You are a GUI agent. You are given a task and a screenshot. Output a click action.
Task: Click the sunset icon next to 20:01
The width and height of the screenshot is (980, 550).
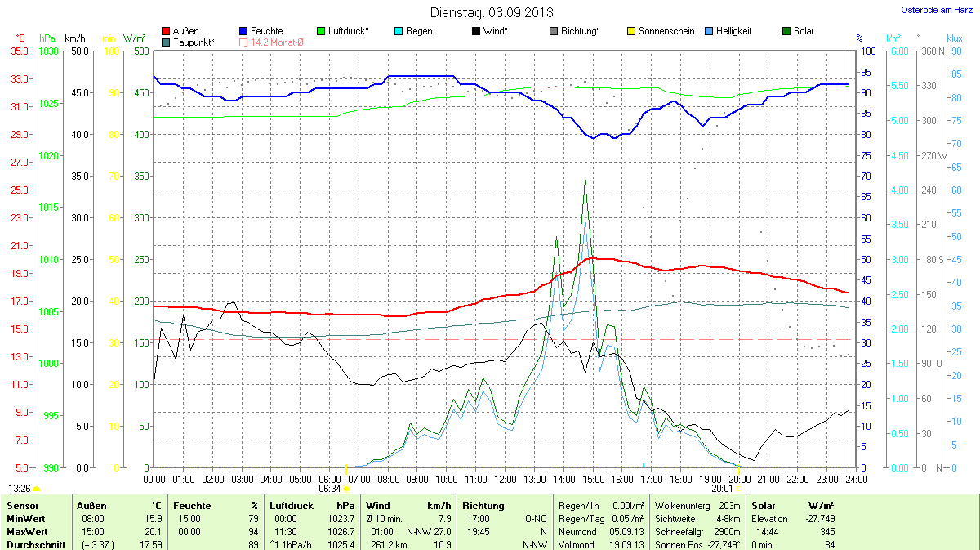[x=738, y=488]
